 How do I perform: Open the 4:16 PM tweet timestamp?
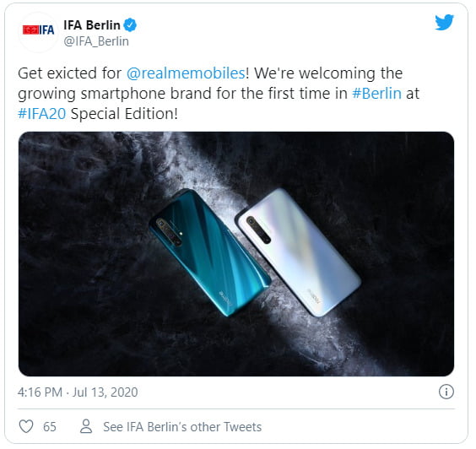tap(40, 392)
